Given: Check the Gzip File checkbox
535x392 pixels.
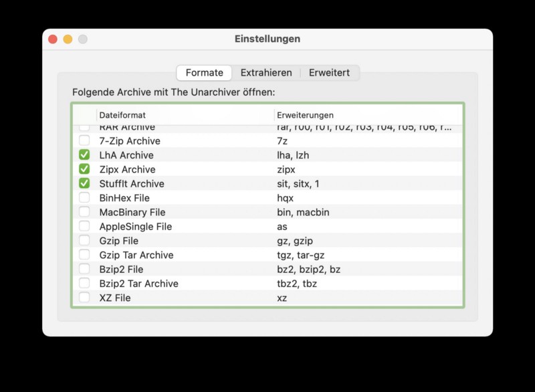Looking at the screenshot, I should tap(84, 241).
